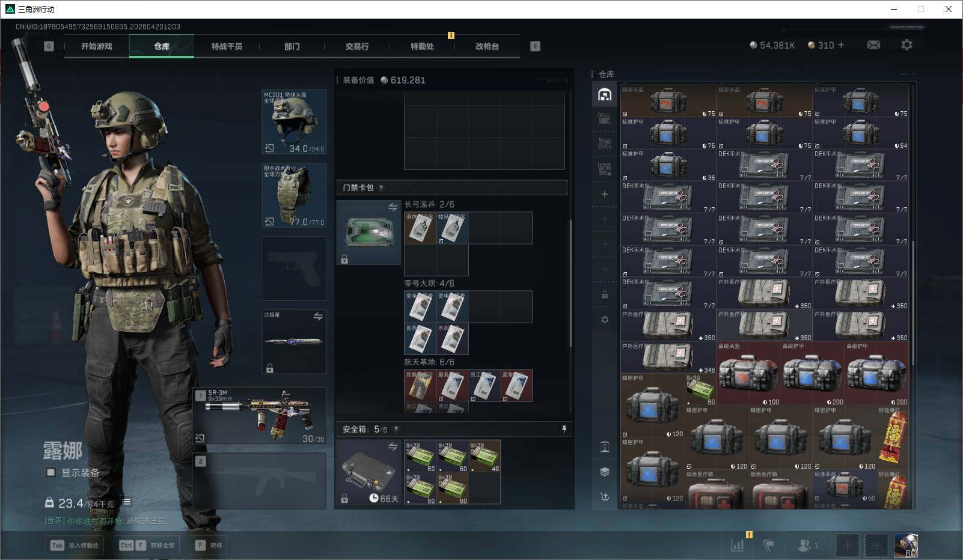Click swap arrows on the key card case
Screen dimensions: 963x560
(393, 207)
